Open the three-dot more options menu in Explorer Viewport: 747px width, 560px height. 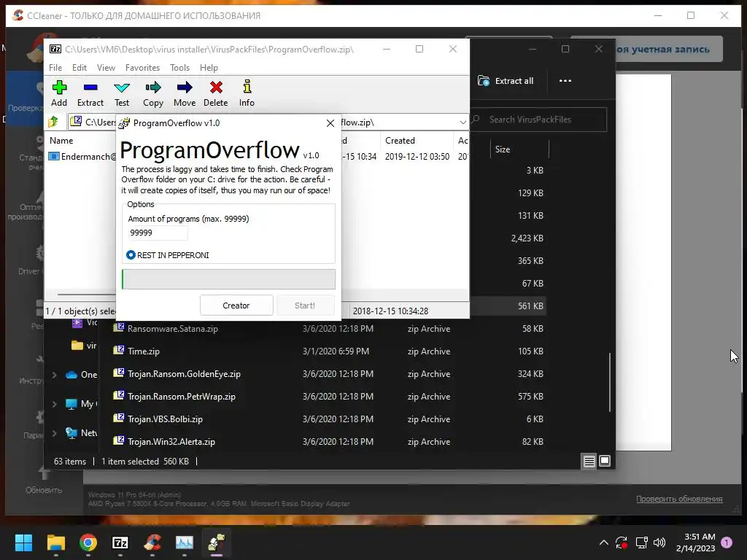pos(565,81)
